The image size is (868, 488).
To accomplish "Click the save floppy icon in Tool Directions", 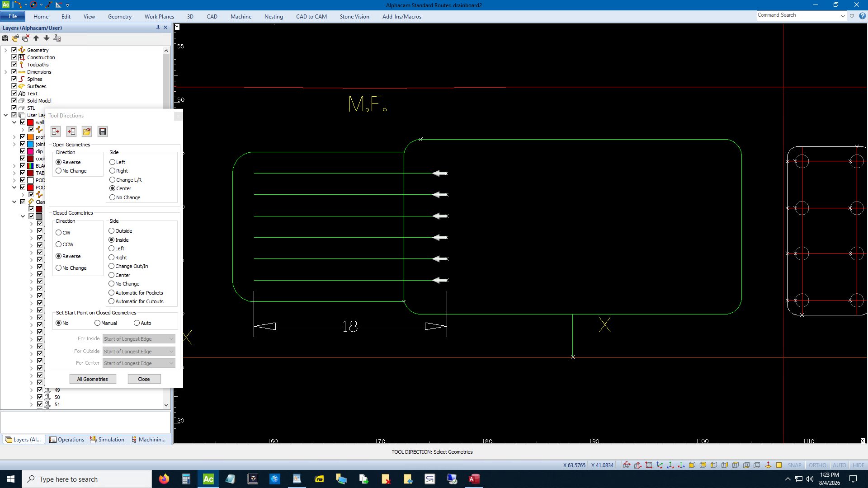I will click(x=103, y=131).
